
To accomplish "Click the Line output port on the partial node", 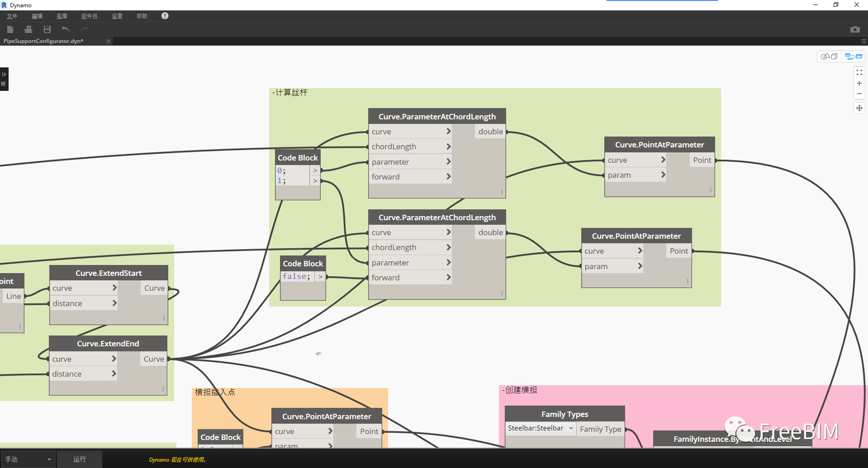I will [14, 296].
